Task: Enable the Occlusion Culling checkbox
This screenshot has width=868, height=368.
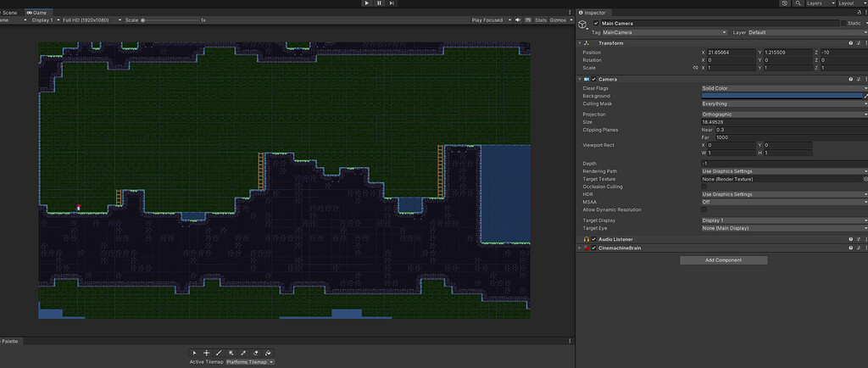Action: tap(704, 187)
